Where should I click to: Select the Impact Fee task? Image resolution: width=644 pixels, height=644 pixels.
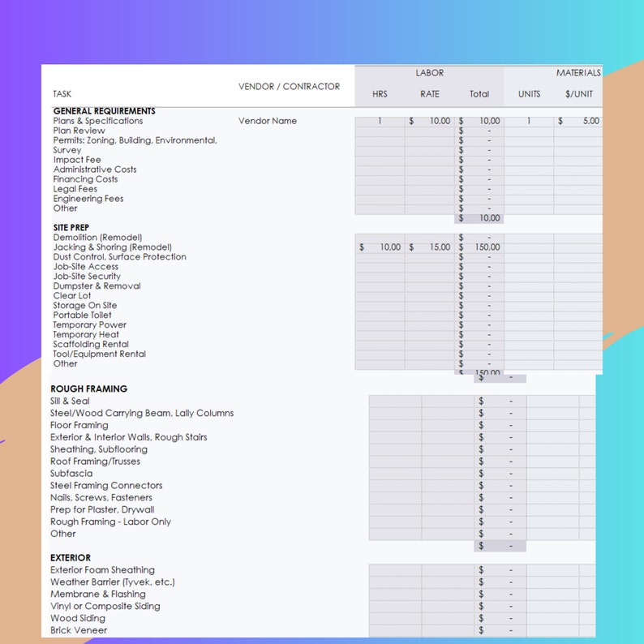[x=77, y=160]
